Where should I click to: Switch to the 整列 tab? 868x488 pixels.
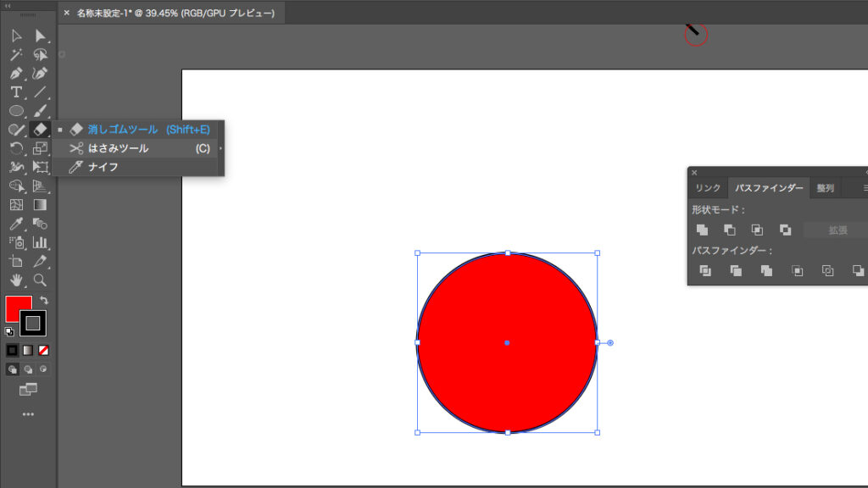point(826,188)
